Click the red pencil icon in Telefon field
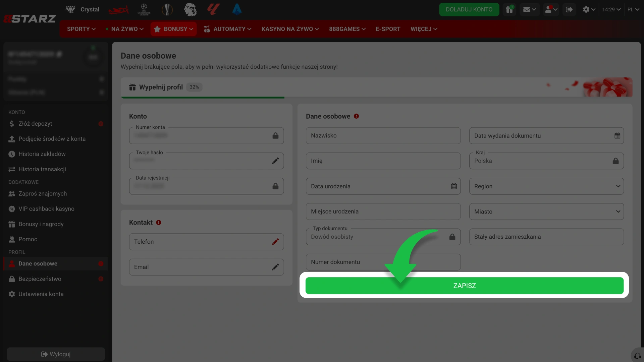The width and height of the screenshot is (644, 362). point(275,242)
